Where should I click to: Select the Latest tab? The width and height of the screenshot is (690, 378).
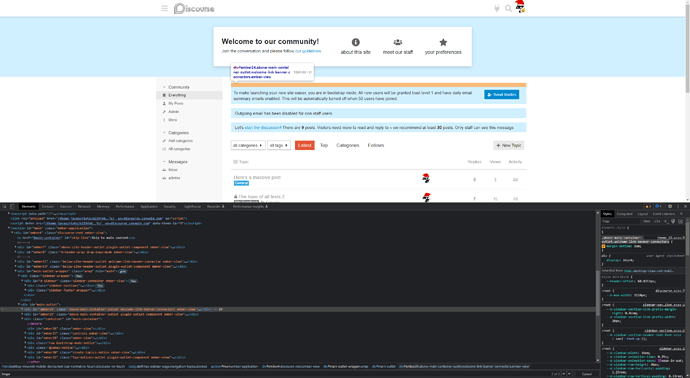click(305, 145)
